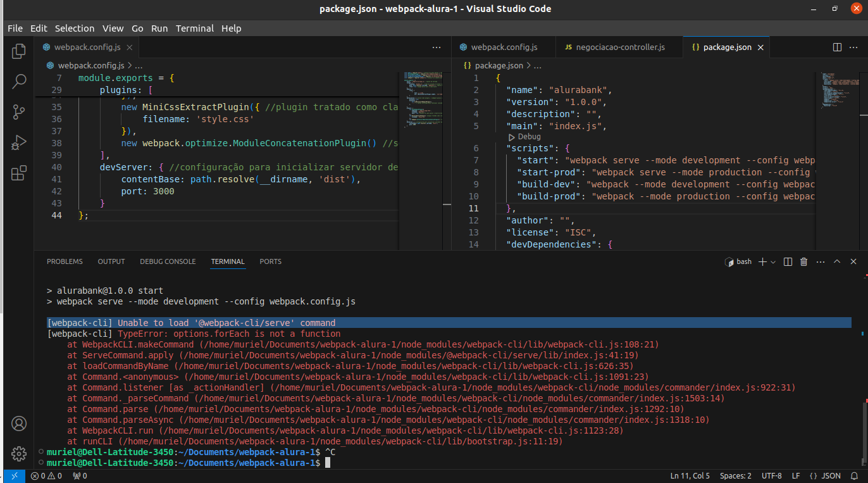Click the Ln 11, Col 5 status indicator
Screen dimensions: 868x483
pyautogui.click(x=690, y=476)
